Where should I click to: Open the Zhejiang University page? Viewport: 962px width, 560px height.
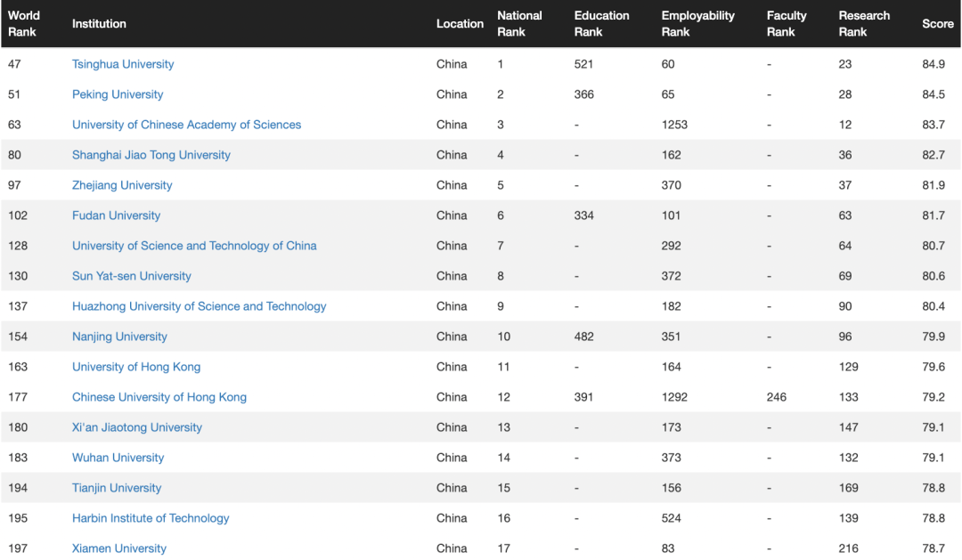point(122,185)
